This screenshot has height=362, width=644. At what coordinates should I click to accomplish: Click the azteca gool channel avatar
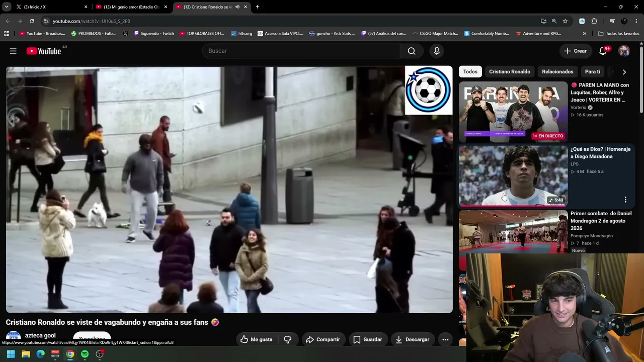13,336
